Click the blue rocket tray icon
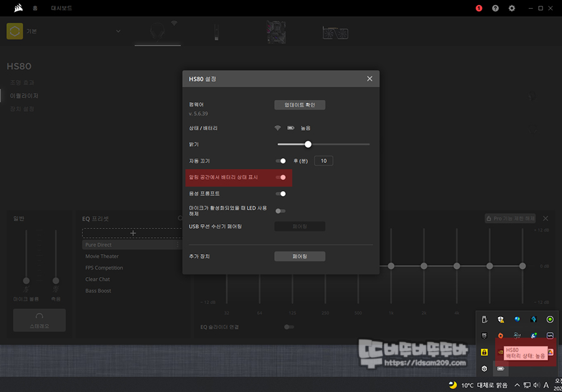 [533, 335]
